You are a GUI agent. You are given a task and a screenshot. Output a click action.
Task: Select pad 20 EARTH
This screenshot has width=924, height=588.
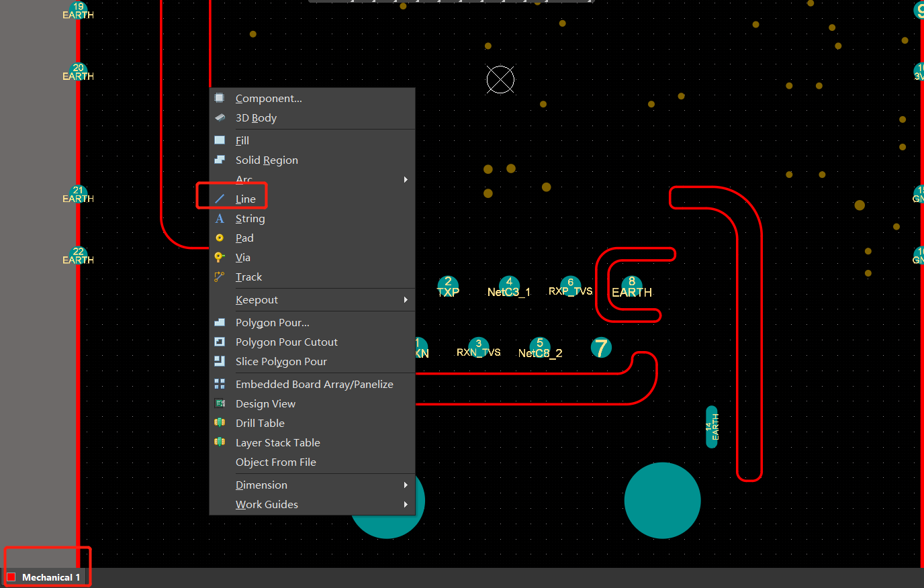(x=79, y=72)
